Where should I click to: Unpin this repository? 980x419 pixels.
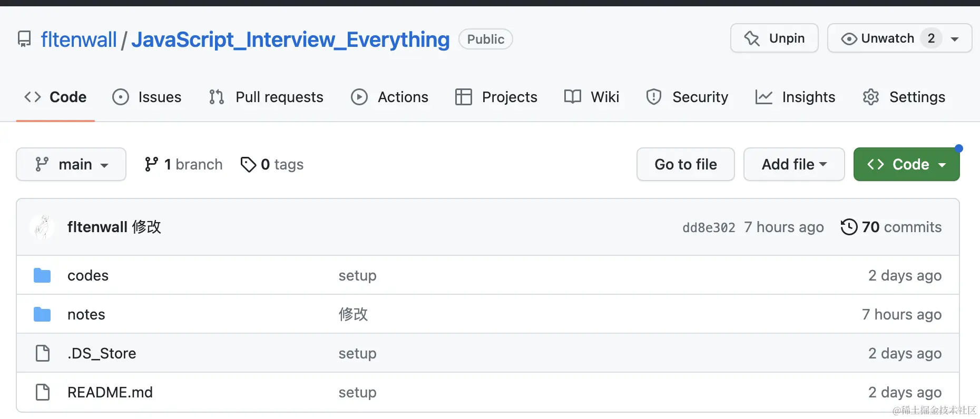pos(774,38)
